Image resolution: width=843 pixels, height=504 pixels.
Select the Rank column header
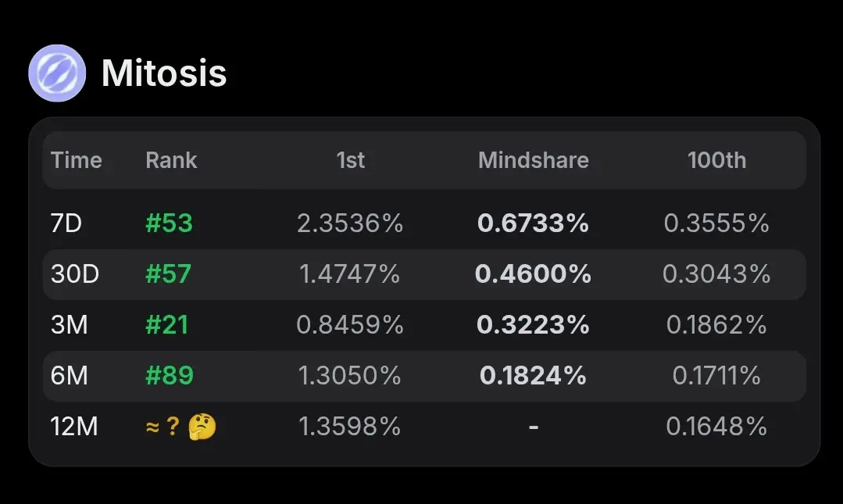tap(171, 160)
